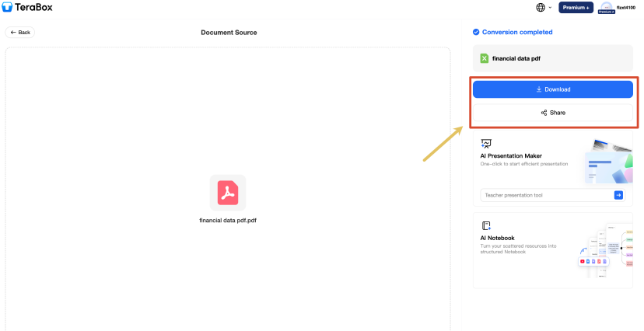Image resolution: width=644 pixels, height=331 pixels.
Task: Click the Conversion completed status text
Action: pos(517,32)
